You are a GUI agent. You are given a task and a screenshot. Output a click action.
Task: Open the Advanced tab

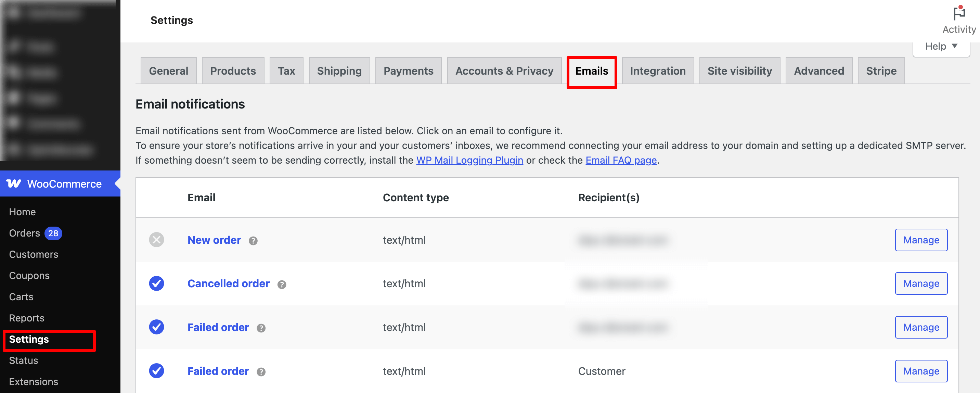819,71
